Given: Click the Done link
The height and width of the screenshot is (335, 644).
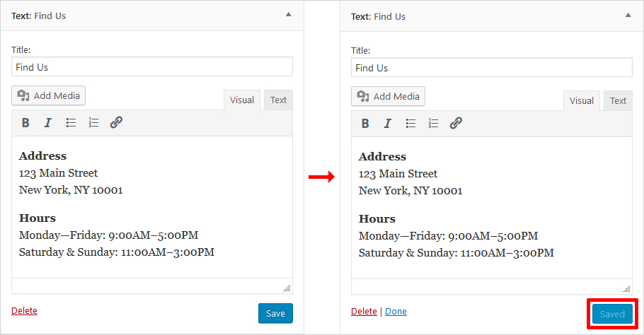Looking at the screenshot, I should click(396, 312).
